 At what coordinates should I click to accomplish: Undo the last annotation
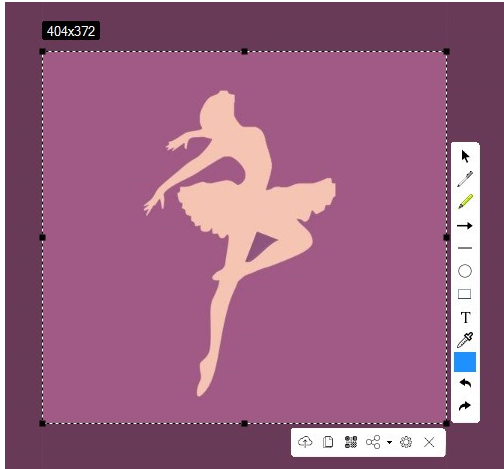[x=465, y=383]
